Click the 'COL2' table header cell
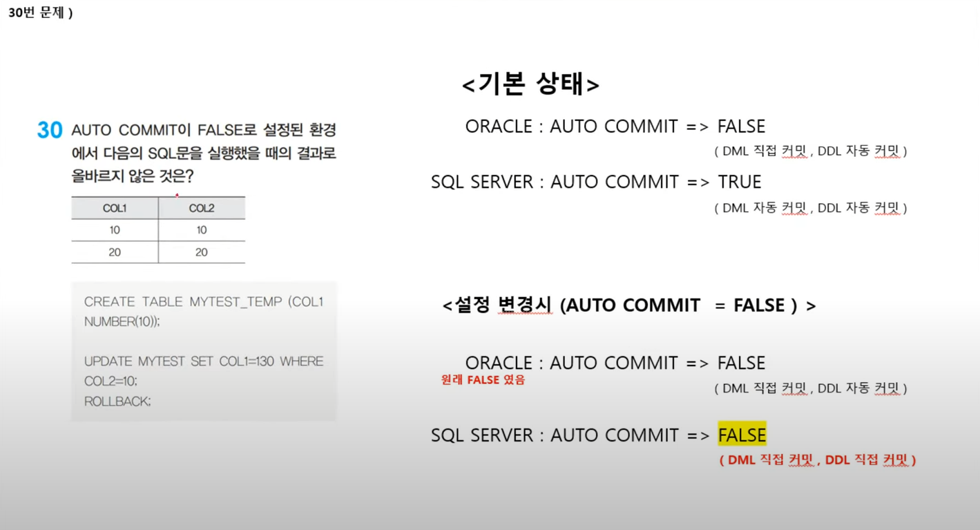The height and width of the screenshot is (530, 980). tap(202, 208)
